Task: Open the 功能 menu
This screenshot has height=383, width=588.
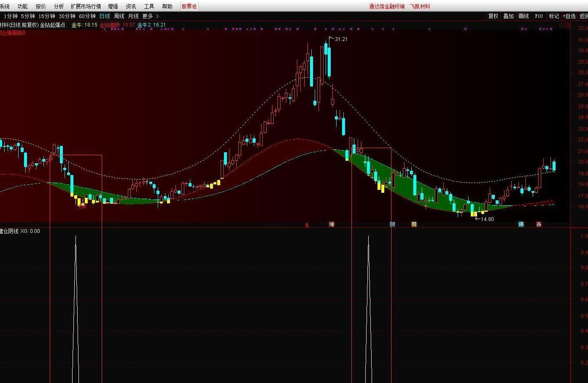Action: (23, 6)
